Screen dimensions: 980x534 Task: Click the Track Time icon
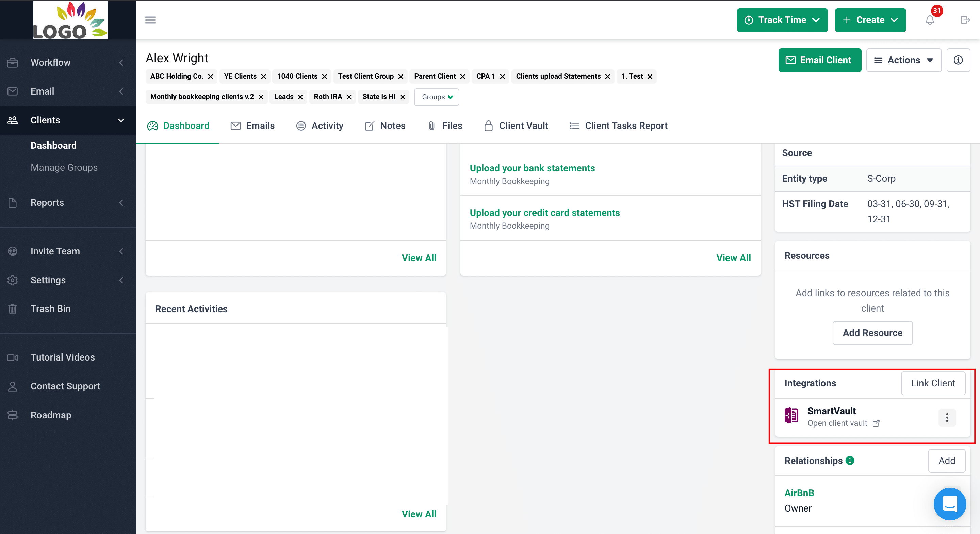(x=749, y=20)
